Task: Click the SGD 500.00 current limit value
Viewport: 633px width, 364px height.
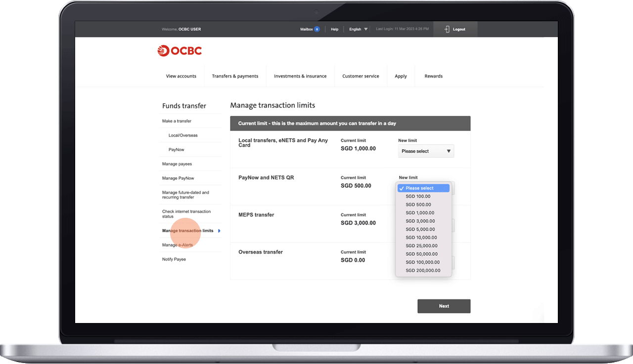Action: coord(356,186)
